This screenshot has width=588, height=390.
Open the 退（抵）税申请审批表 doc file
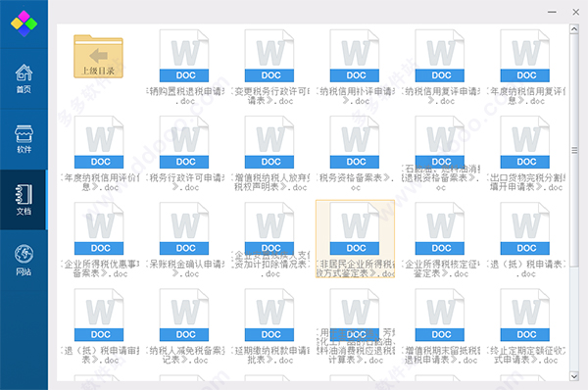[x=99, y=326]
